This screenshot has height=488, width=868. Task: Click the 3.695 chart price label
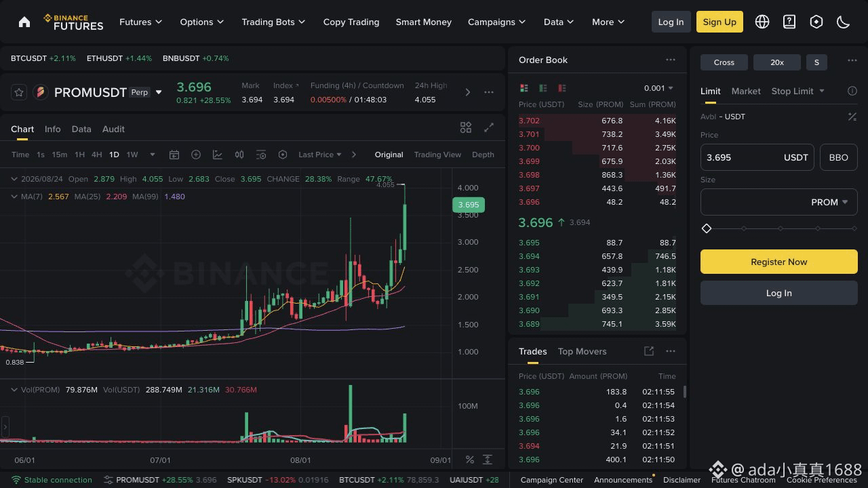(469, 205)
